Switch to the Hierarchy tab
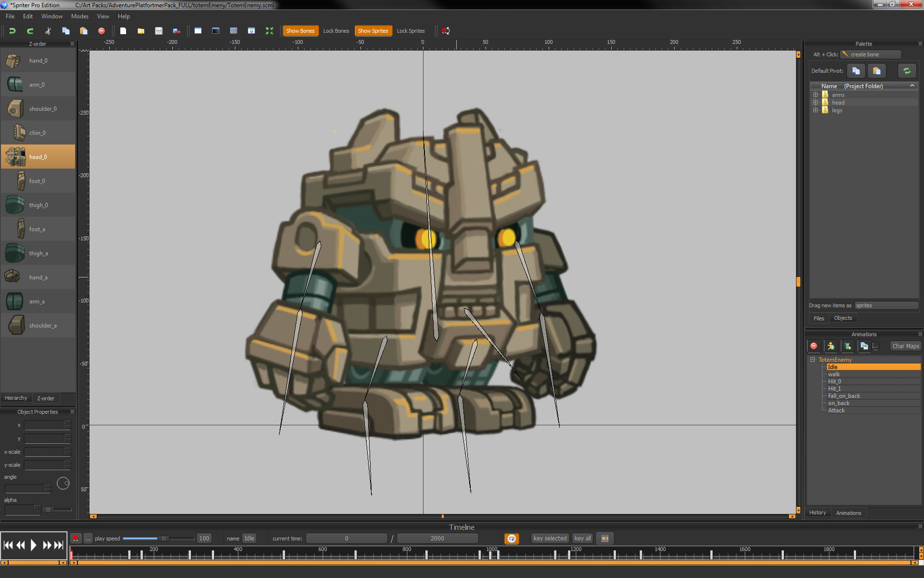The width and height of the screenshot is (924, 578). pos(16,398)
